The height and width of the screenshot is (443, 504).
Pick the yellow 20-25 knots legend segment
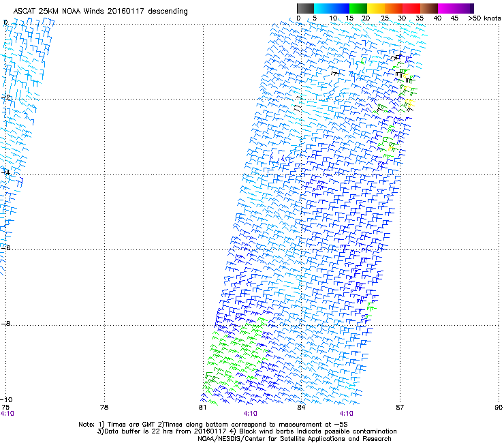pyautogui.click(x=376, y=8)
